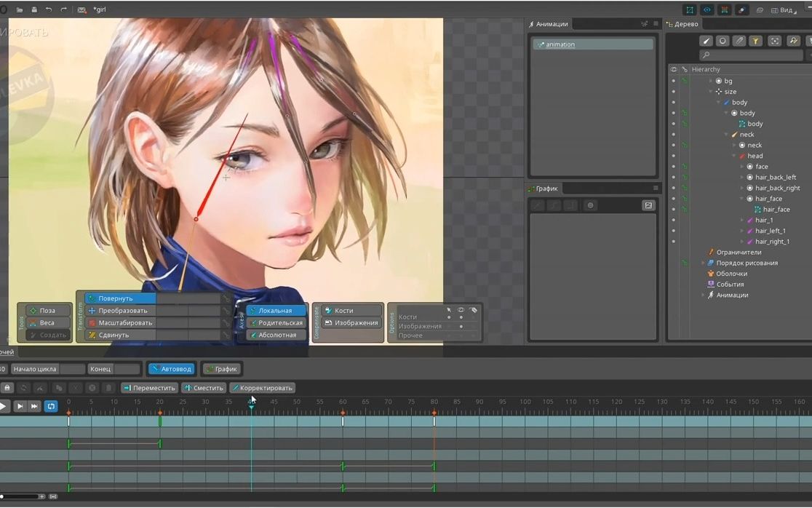The height and width of the screenshot is (508, 812).
Task: Click the save project icon in top bar
Action: (34, 9)
